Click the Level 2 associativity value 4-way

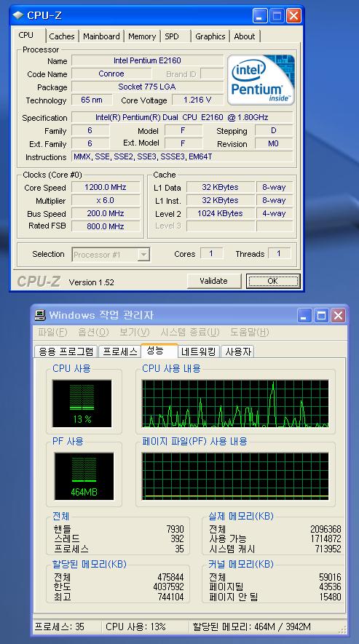click(x=275, y=213)
